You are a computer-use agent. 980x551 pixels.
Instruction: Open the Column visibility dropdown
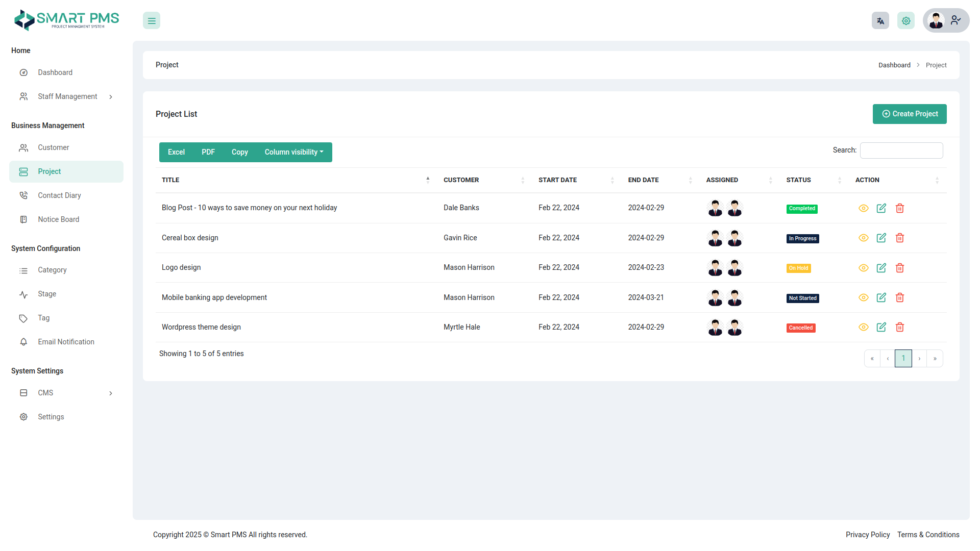point(293,152)
